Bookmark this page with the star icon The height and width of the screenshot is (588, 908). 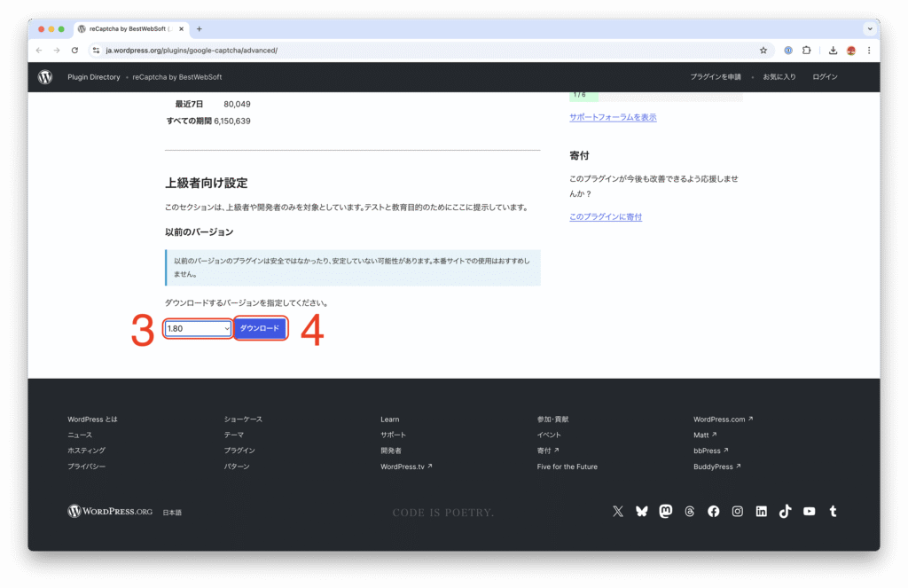tap(763, 51)
